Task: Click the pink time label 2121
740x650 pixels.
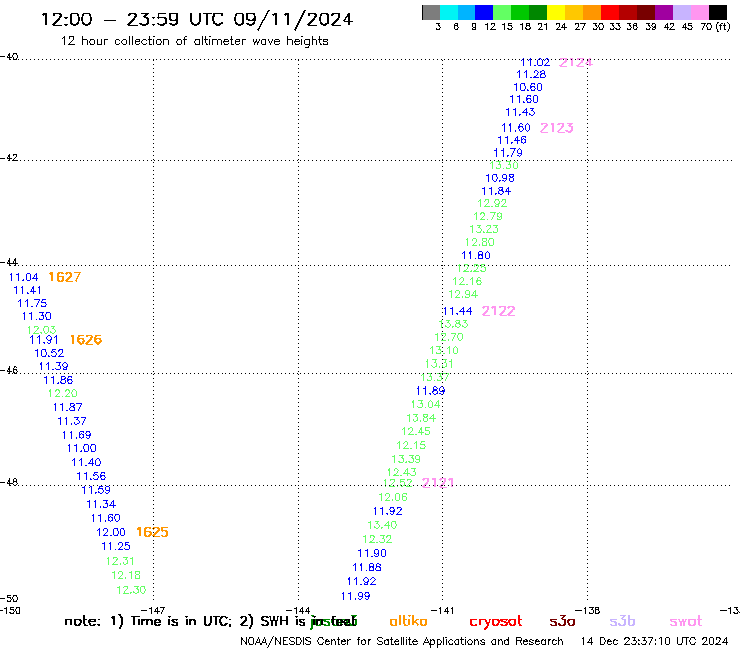Action: click(437, 483)
